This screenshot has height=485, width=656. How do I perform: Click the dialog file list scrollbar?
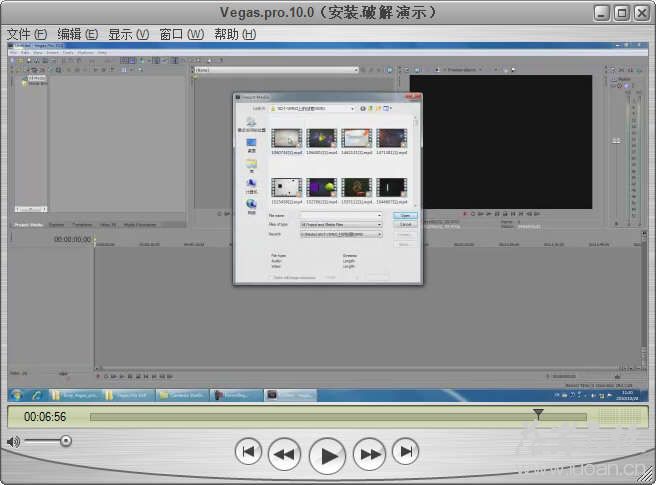click(x=415, y=162)
